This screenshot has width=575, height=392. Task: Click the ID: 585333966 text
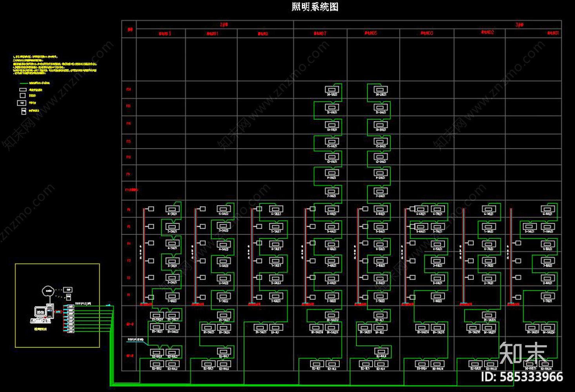click(x=522, y=377)
